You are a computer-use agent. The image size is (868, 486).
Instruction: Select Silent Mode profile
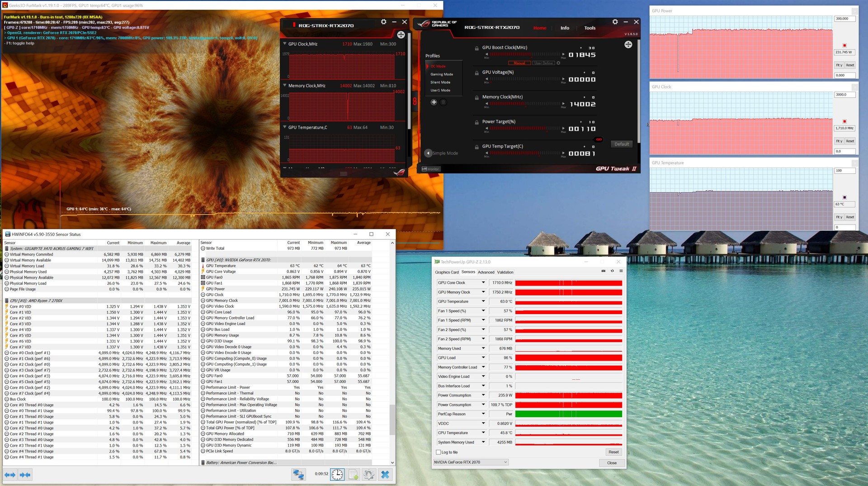(440, 82)
